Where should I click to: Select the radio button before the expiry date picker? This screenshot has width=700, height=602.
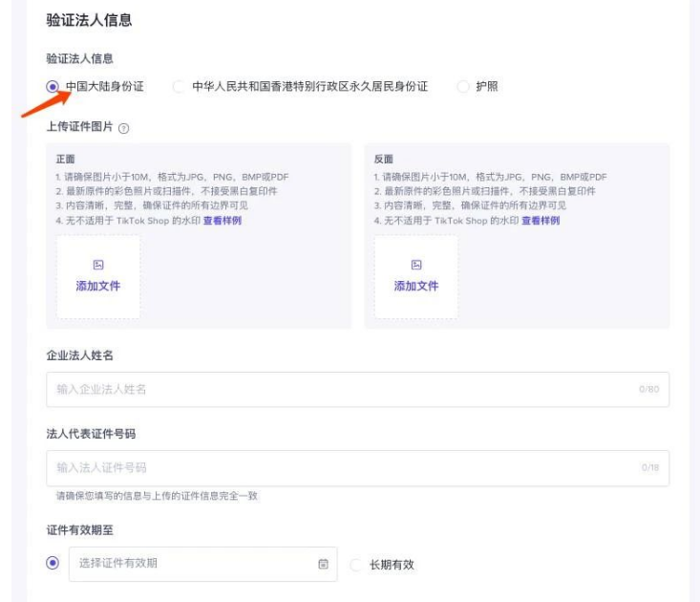click(x=53, y=563)
